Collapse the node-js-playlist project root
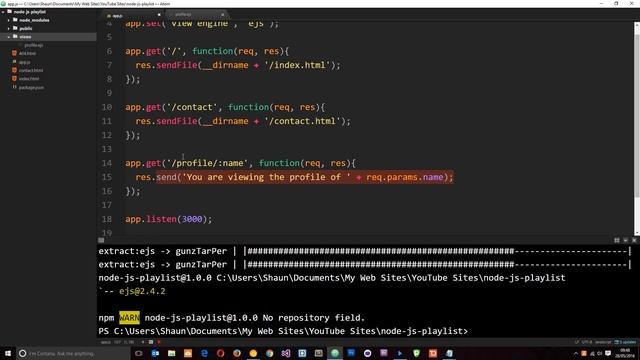Viewport: 640px width, 360px height. [3, 12]
